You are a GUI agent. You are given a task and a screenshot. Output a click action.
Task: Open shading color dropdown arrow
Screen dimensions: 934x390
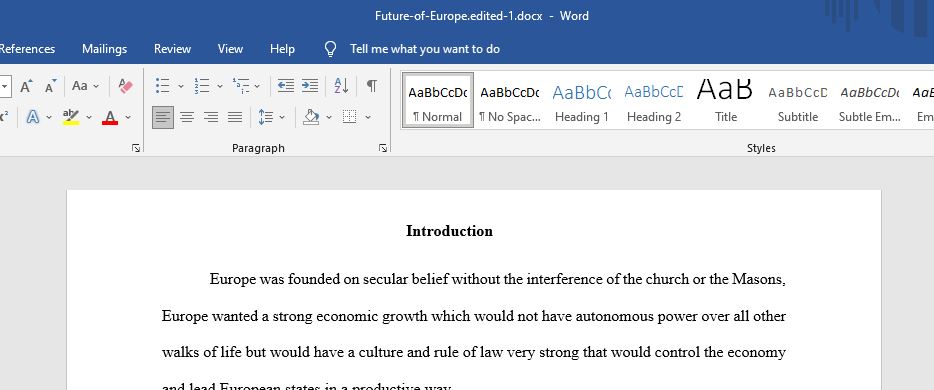[329, 117]
